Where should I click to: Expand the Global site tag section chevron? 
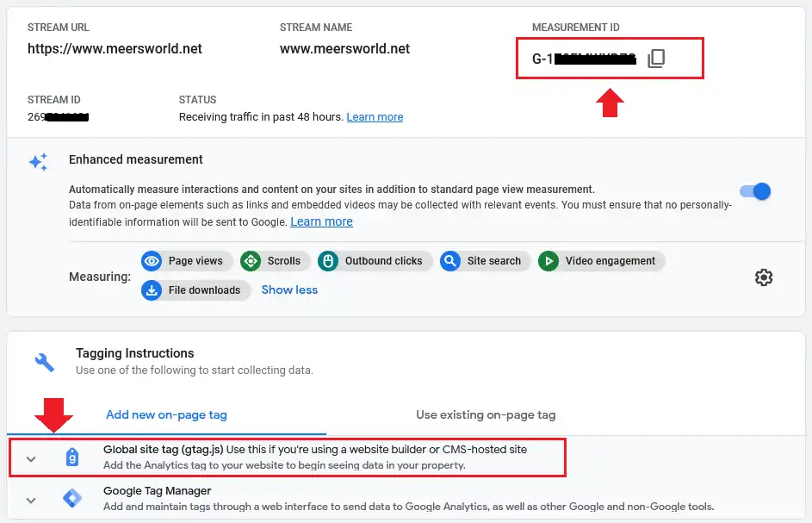click(x=31, y=458)
